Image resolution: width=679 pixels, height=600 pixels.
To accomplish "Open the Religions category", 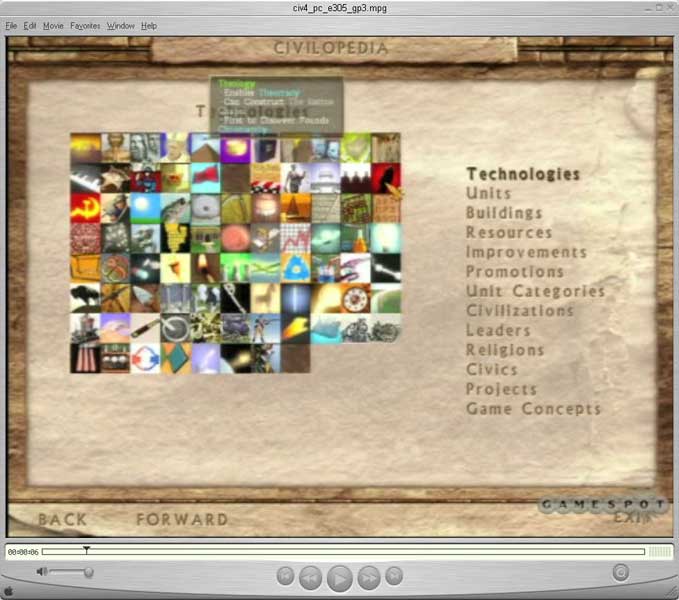I will pyautogui.click(x=504, y=350).
